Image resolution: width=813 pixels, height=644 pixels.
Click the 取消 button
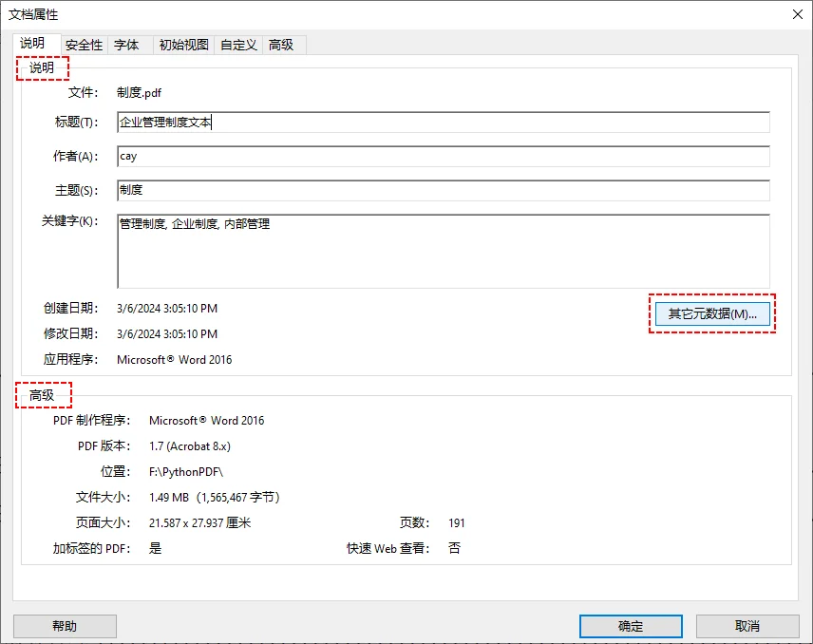click(x=747, y=626)
